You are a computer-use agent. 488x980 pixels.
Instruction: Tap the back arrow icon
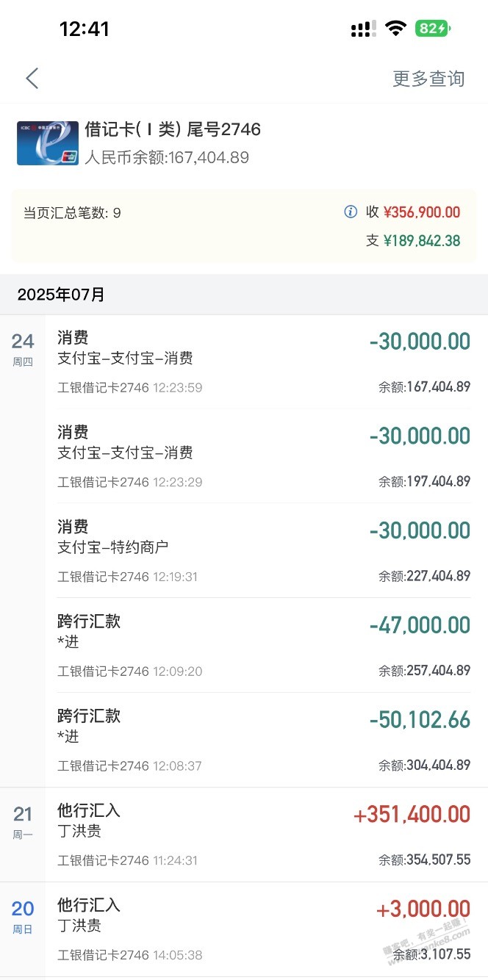click(x=32, y=79)
